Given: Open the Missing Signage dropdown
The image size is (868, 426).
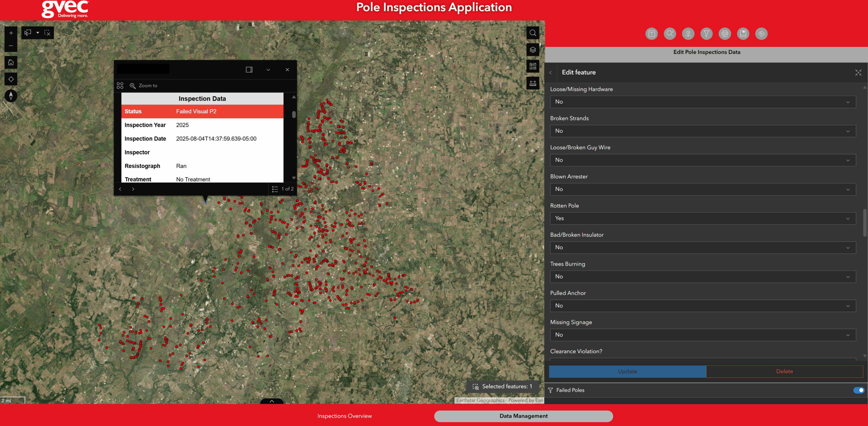Looking at the screenshot, I should [x=703, y=335].
